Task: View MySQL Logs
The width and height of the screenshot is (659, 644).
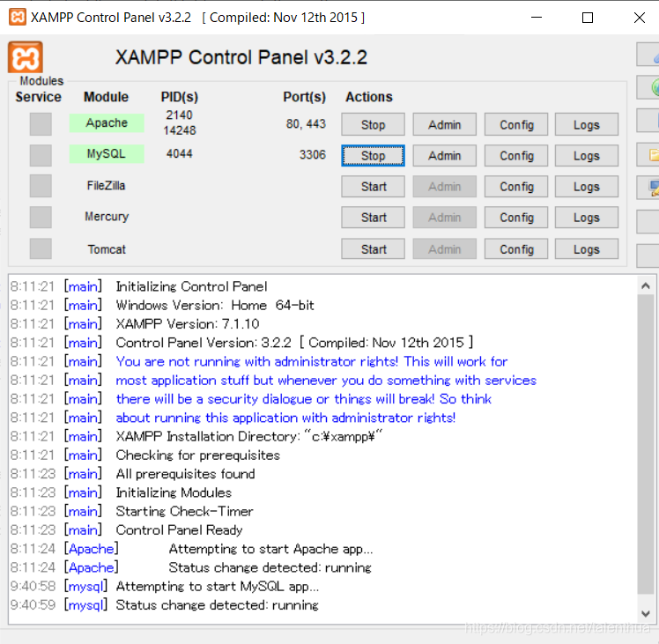Action: click(x=587, y=156)
